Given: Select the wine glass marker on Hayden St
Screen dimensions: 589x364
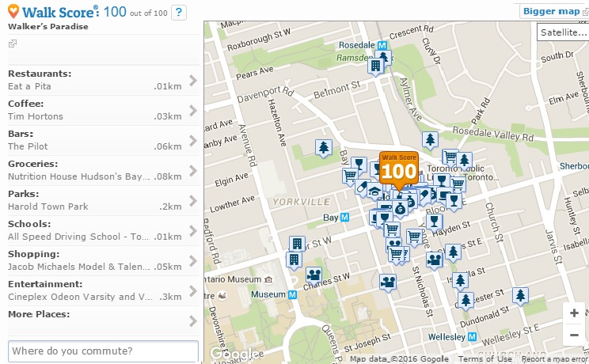Looking at the screenshot, I should coord(435,222).
